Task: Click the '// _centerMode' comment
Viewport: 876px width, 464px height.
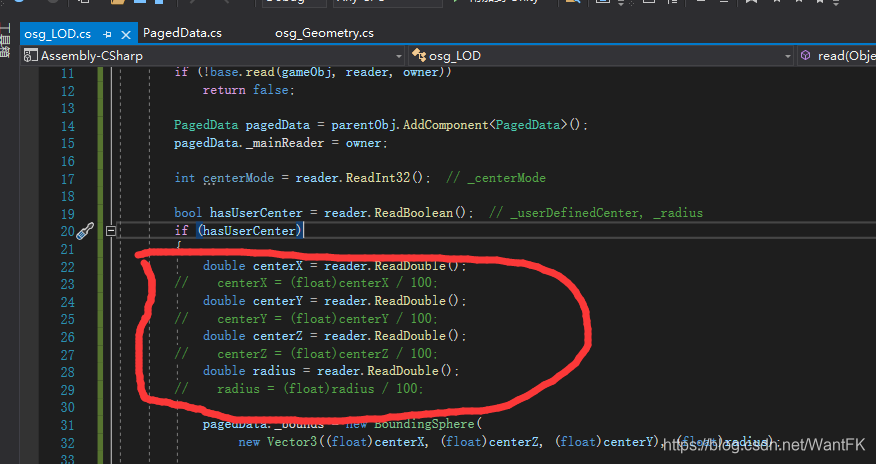Action: click(x=496, y=178)
